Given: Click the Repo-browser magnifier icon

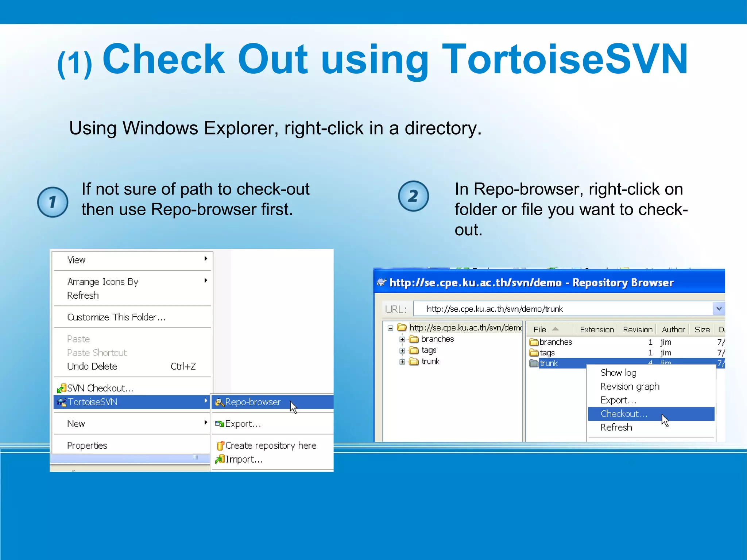Looking at the screenshot, I should [219, 402].
